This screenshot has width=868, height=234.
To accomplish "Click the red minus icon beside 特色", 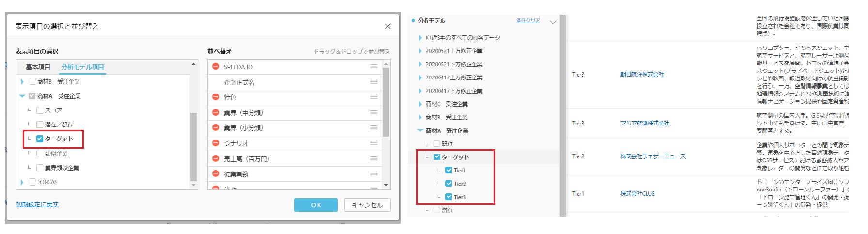I will click(216, 97).
